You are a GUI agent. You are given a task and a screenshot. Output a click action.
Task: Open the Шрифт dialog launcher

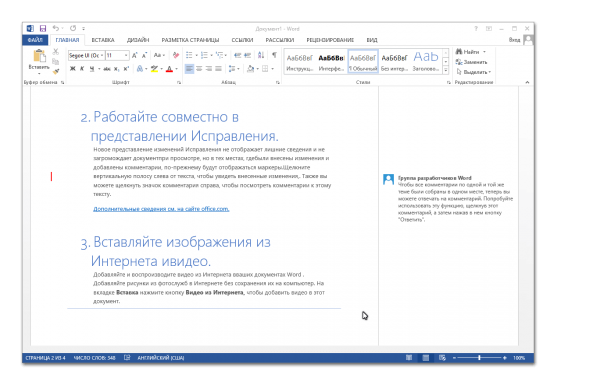click(179, 82)
